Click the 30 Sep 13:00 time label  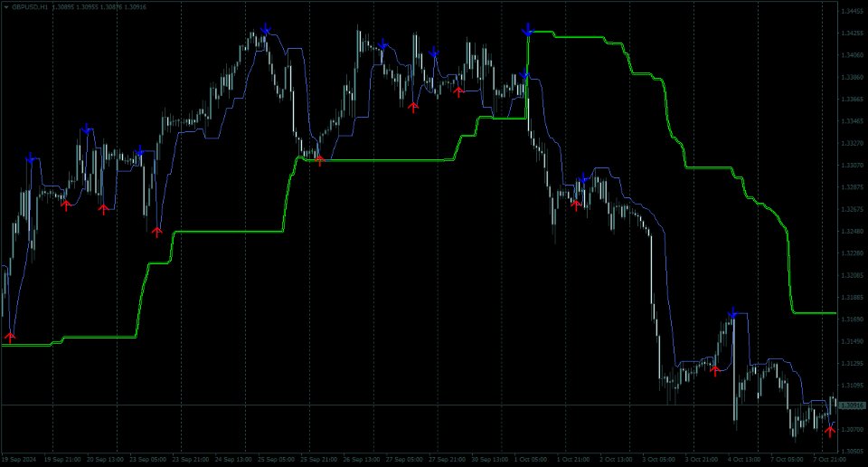point(490,459)
